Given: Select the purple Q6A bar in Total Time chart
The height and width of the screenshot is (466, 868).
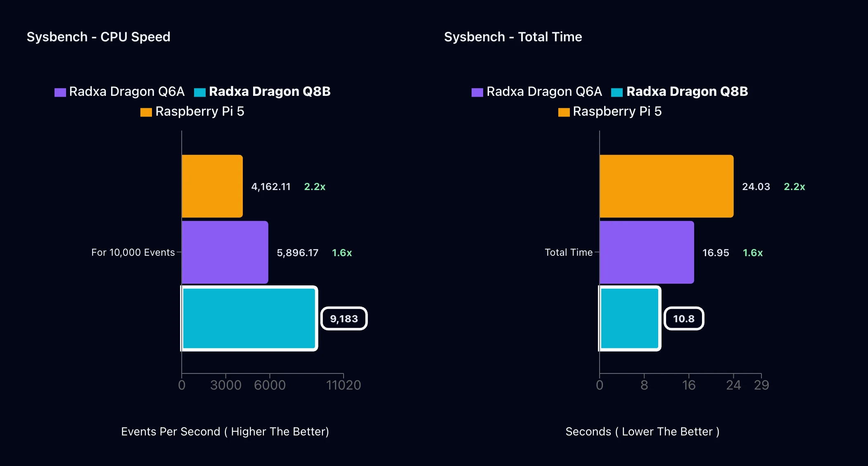Looking at the screenshot, I should [x=647, y=252].
